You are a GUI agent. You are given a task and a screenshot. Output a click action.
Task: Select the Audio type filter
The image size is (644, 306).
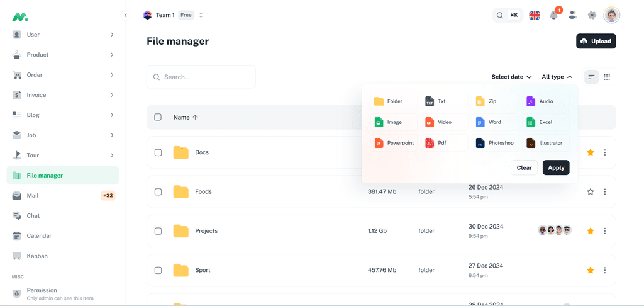point(546,101)
